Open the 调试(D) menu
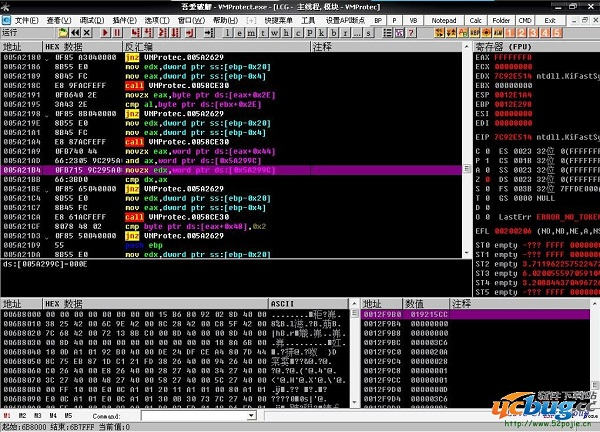Viewport: 600px width, 432px height. coord(91,20)
